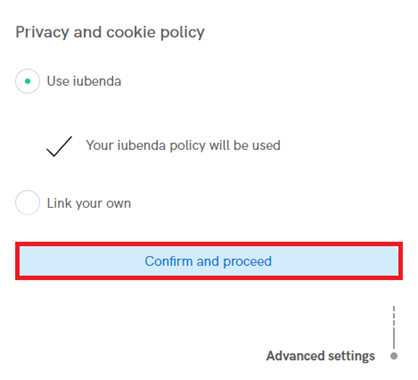418x380 pixels.
Task: Click the dashed vertical line above the grey dot
Action: tap(394, 327)
